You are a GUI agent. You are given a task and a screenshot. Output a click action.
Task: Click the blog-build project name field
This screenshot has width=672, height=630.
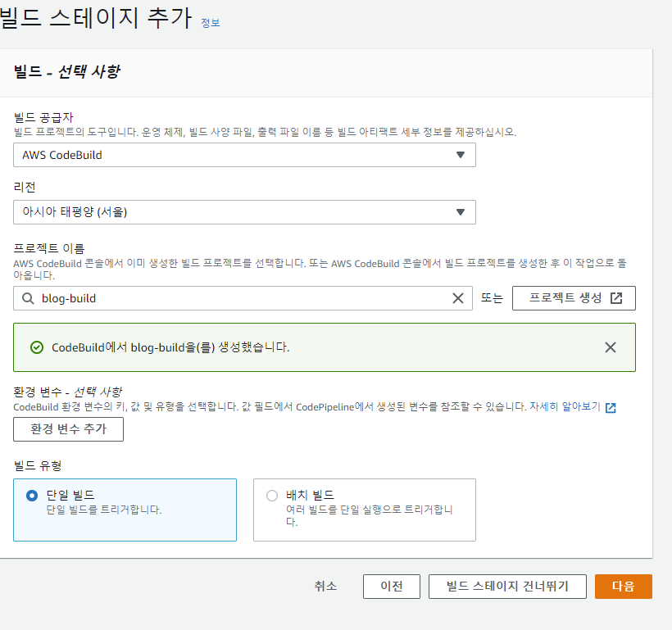point(243,298)
